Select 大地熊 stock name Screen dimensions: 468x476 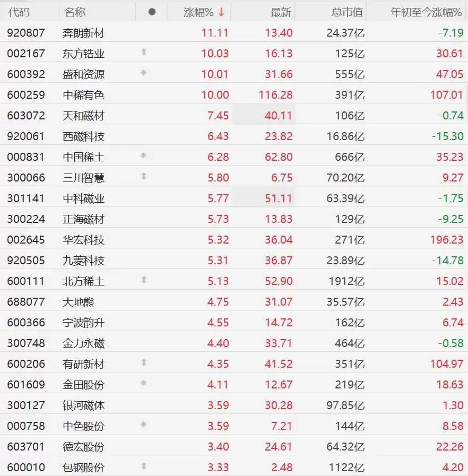[x=79, y=302]
